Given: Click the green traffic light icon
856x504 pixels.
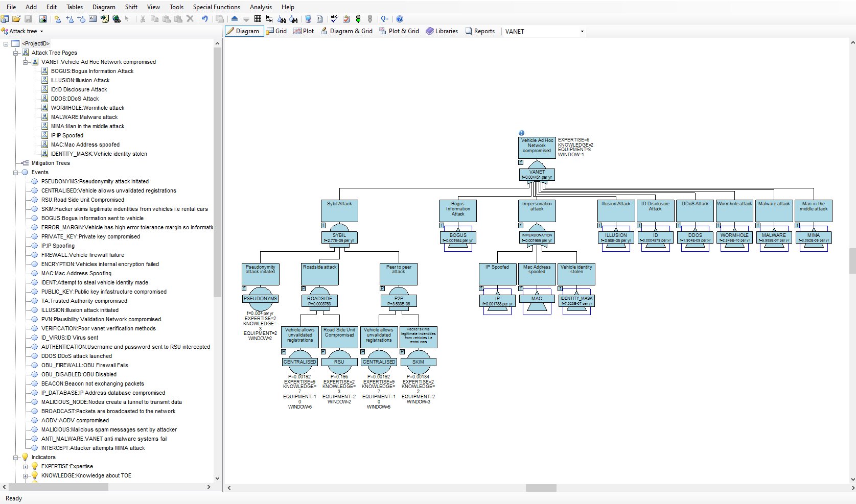Looking at the screenshot, I should pos(358,19).
